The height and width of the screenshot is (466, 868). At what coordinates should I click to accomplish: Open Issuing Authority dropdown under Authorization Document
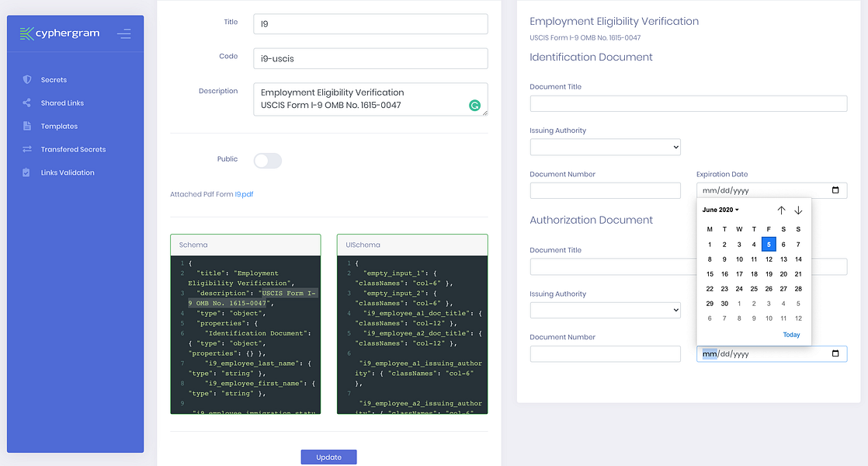[x=605, y=310]
